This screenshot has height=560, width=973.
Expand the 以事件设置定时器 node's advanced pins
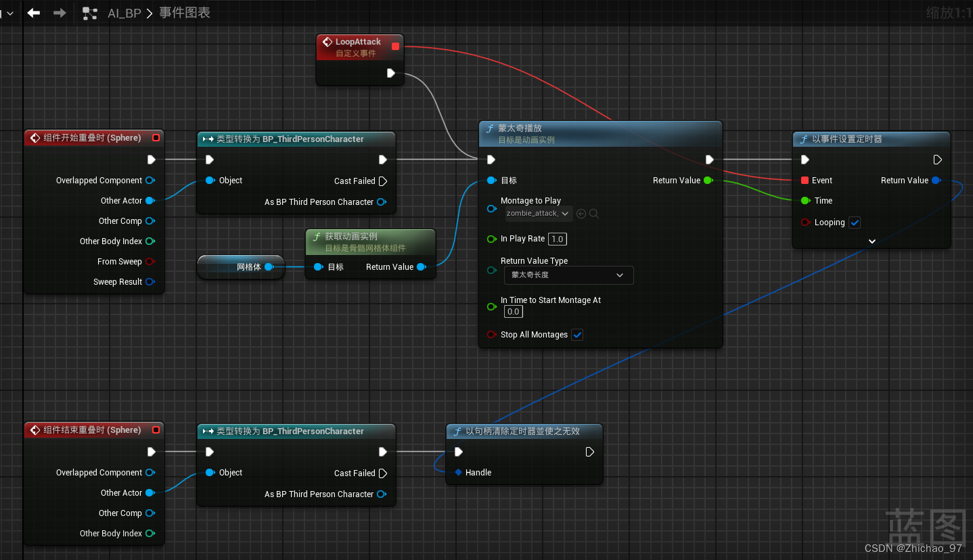click(872, 241)
